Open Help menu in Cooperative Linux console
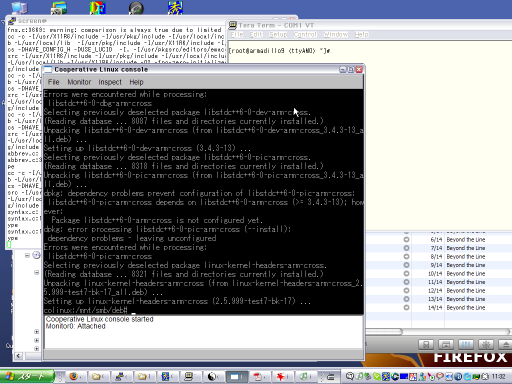The width and height of the screenshot is (512, 384). pyautogui.click(x=136, y=82)
